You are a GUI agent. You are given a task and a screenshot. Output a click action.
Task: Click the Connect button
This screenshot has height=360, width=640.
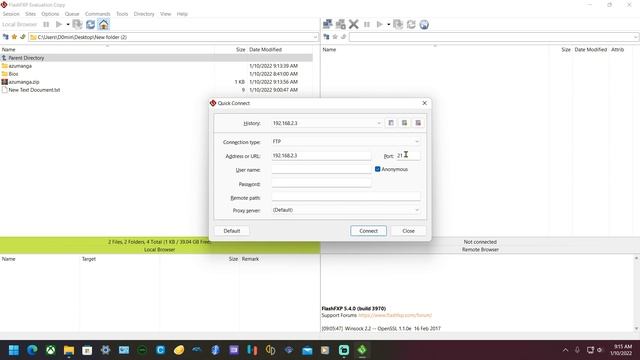click(368, 231)
